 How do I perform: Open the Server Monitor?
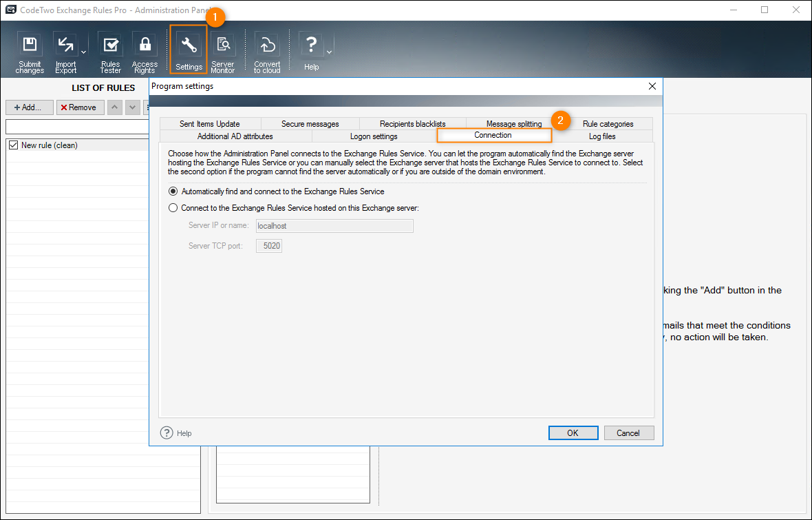pyautogui.click(x=223, y=52)
